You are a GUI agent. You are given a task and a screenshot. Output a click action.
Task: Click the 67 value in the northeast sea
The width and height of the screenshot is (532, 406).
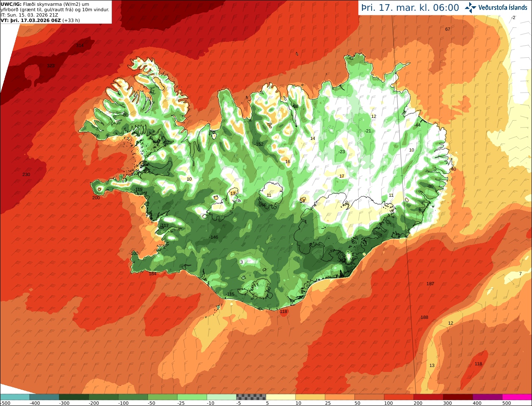coord(448,29)
